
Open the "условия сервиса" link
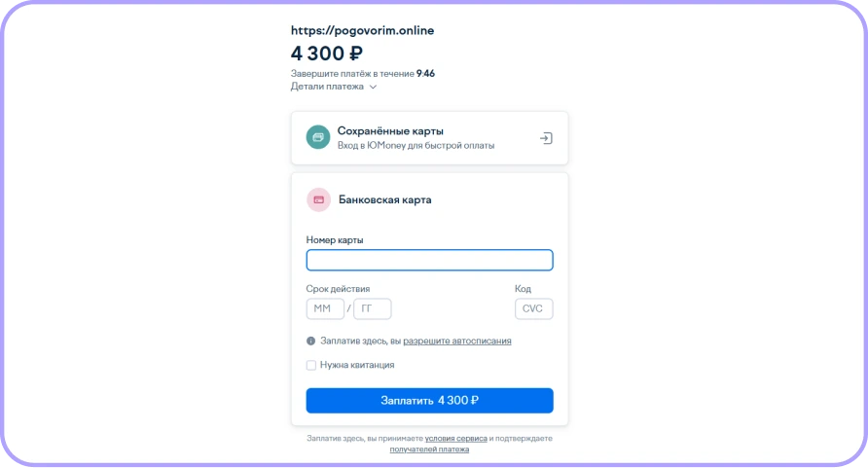[455, 439]
